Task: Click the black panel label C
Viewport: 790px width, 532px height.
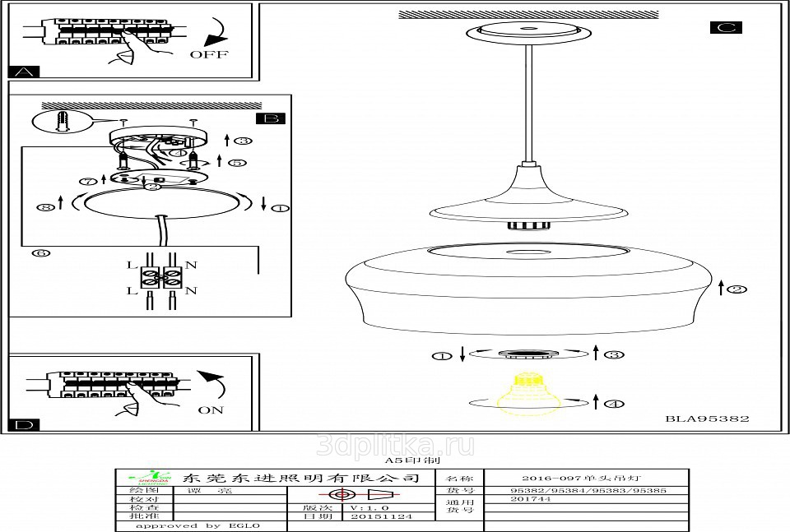Action: (x=725, y=27)
